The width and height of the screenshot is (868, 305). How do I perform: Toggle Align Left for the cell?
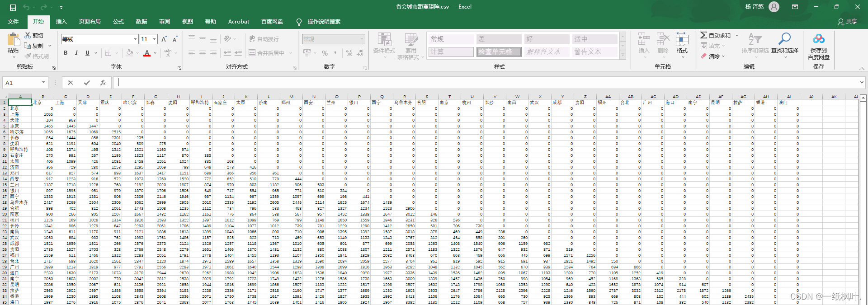[x=192, y=53]
